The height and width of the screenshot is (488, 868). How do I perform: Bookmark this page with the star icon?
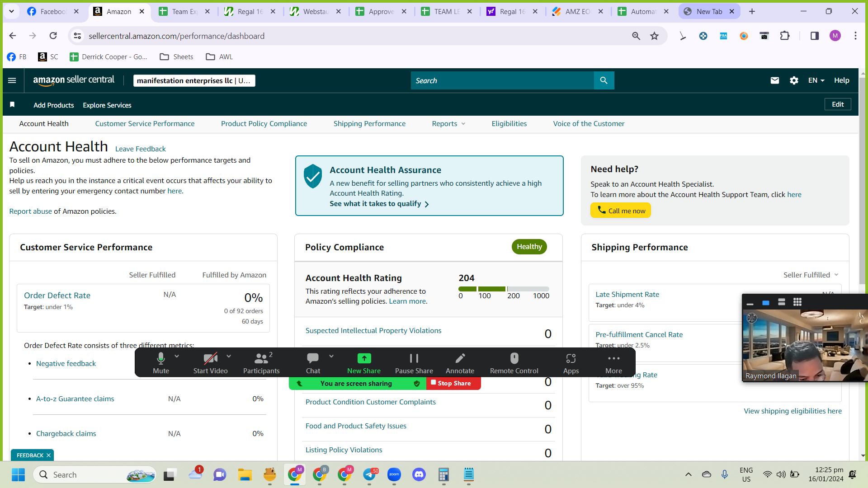coord(654,36)
